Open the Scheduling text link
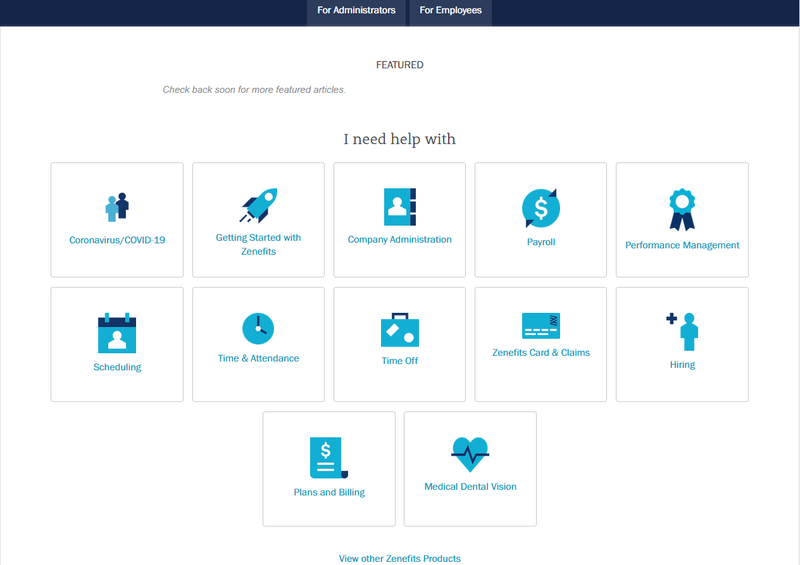The height and width of the screenshot is (565, 800). [117, 367]
